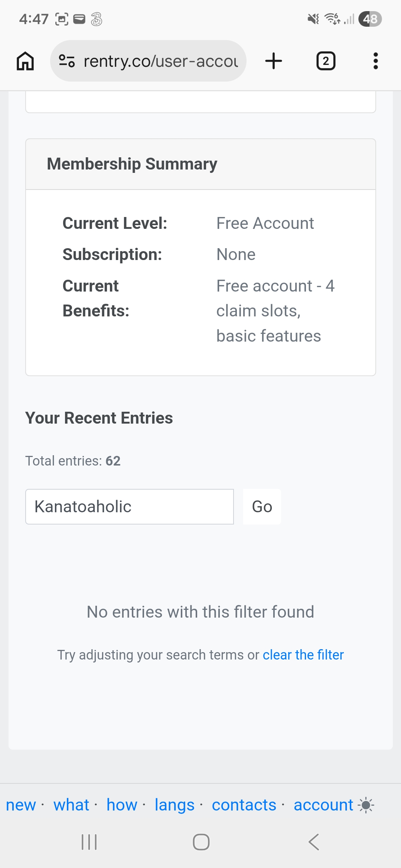Open the 'how' footer link
Viewport: 401px width, 868px height.
pos(122,805)
